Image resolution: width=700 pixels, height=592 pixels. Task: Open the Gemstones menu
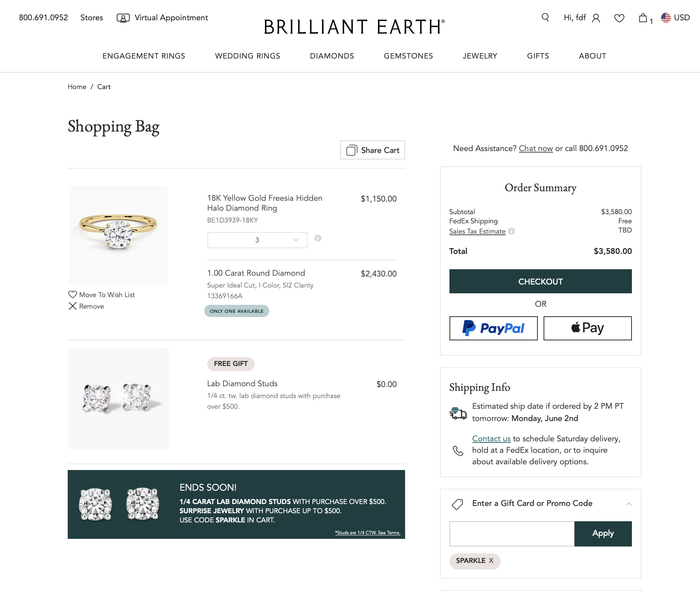pyautogui.click(x=408, y=56)
